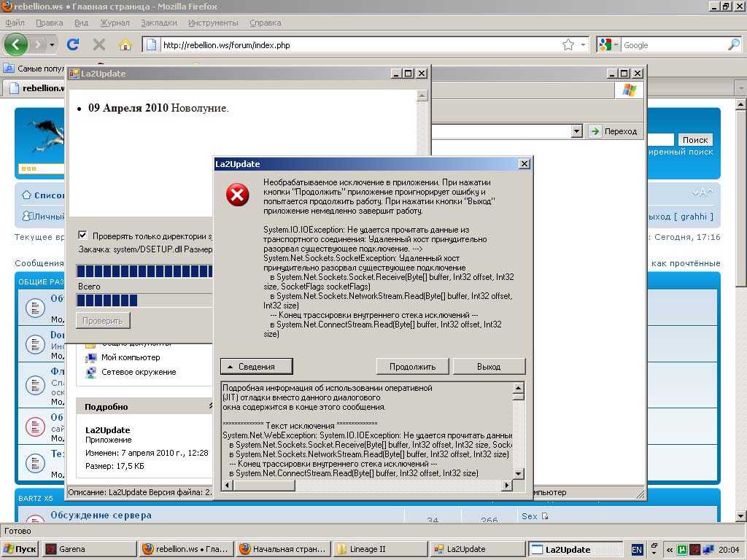The width and height of the screenshot is (747, 560).
Task: Open the Правка menu
Action: point(49,23)
